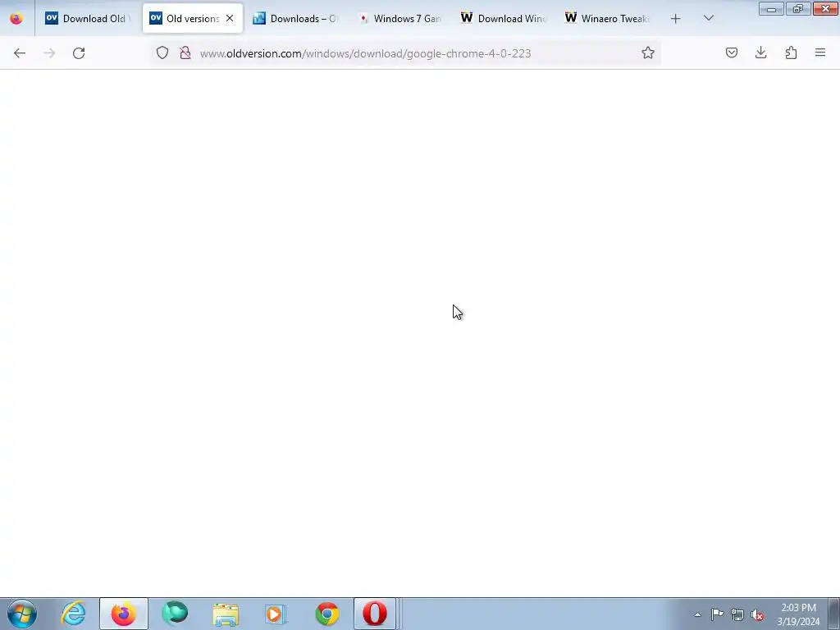This screenshot has height=630, width=840.
Task: Open Firefox View pinned tab
Action: (x=16, y=18)
